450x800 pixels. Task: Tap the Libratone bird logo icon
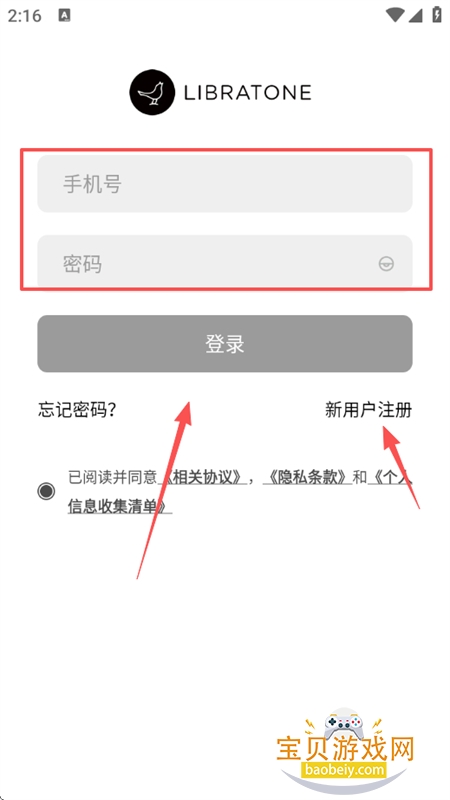(x=152, y=92)
